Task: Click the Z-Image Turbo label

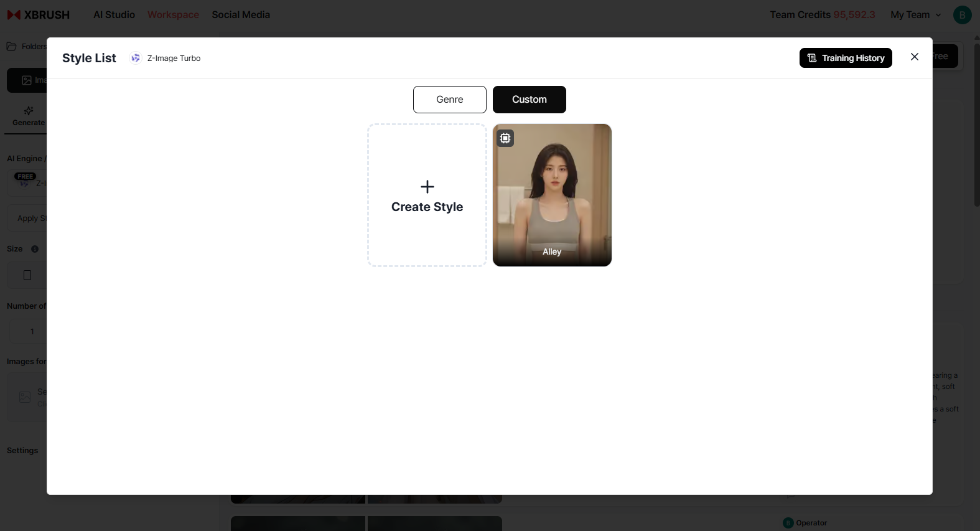Action: click(x=174, y=58)
